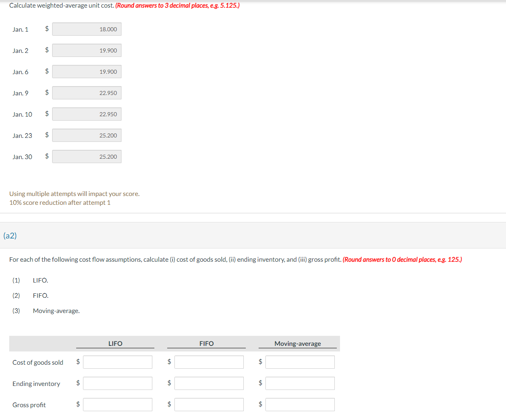Click the FIFO Ending inventory input box
506x420 pixels.
[209, 383]
